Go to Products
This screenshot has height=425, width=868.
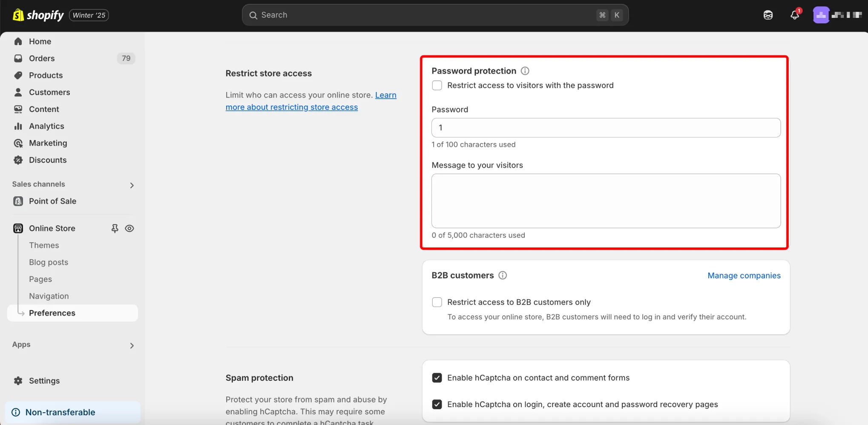[x=46, y=75]
